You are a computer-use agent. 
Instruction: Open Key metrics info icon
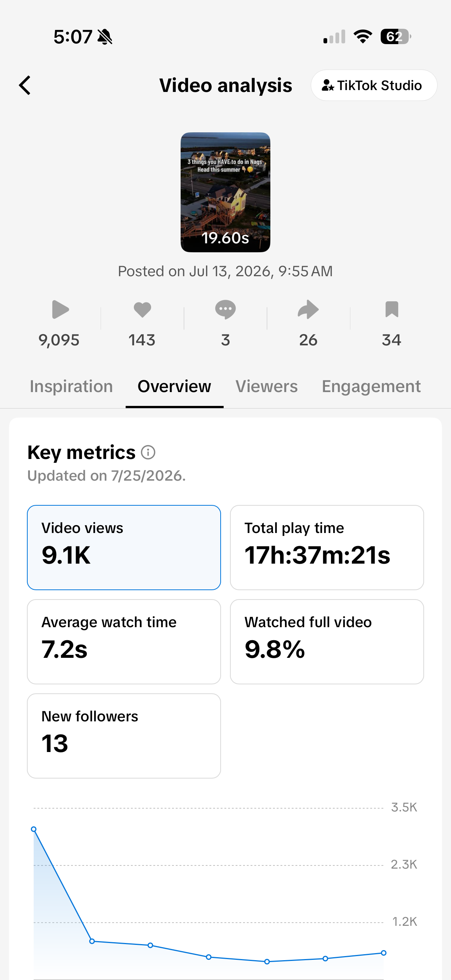pyautogui.click(x=148, y=452)
